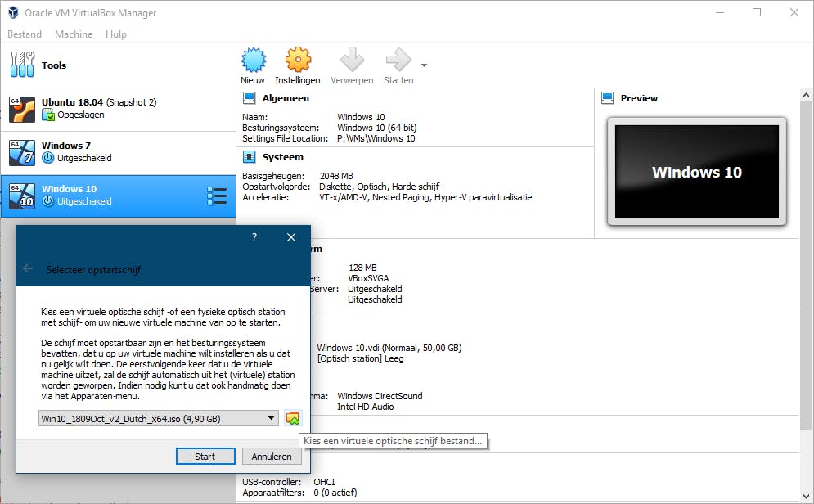Image resolution: width=814 pixels, height=504 pixels.
Task: Click the back arrow in dialog
Action: click(x=28, y=269)
